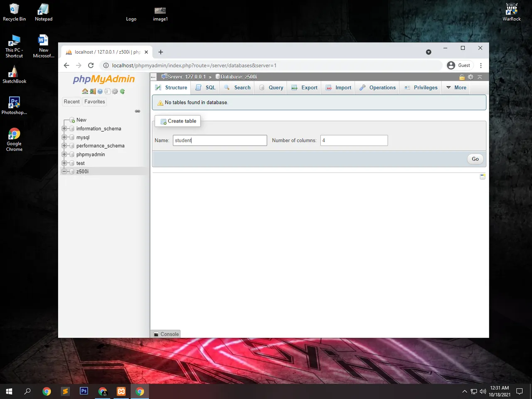
Task: Select the mysql database in tree
Action: point(83,137)
